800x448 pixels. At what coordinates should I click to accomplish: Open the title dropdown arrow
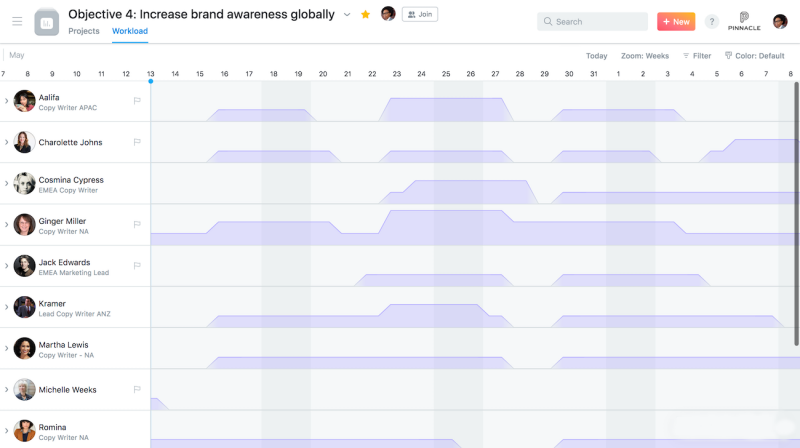[x=347, y=15]
